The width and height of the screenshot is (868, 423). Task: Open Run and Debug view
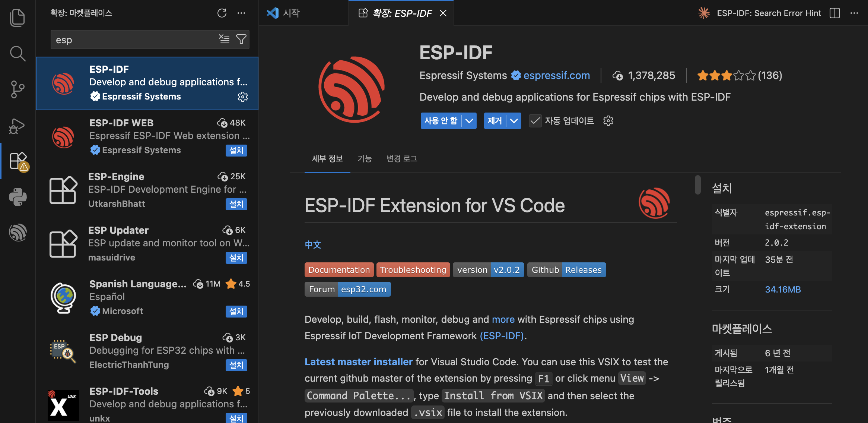click(x=18, y=126)
